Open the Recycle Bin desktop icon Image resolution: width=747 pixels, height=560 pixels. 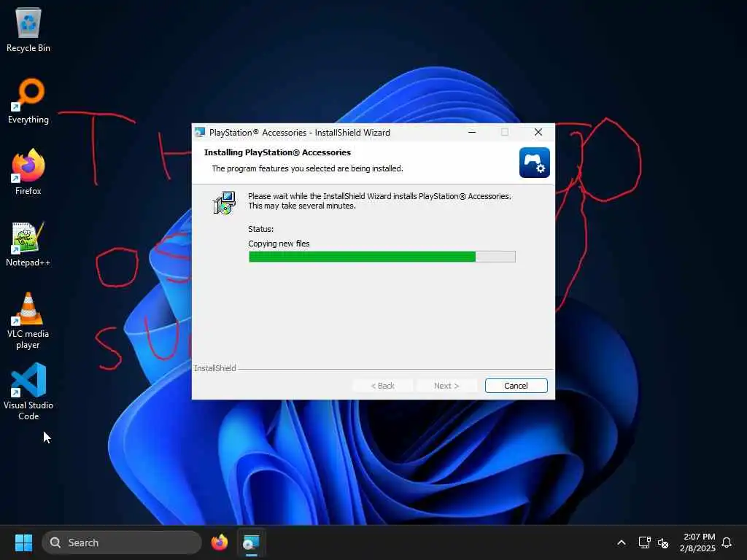point(28,29)
